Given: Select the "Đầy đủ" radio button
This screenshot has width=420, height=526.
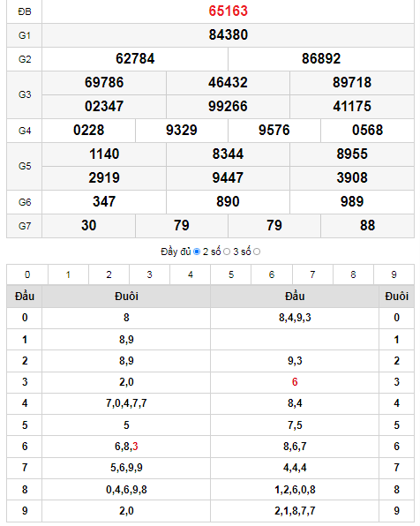Looking at the screenshot, I should (197, 252).
